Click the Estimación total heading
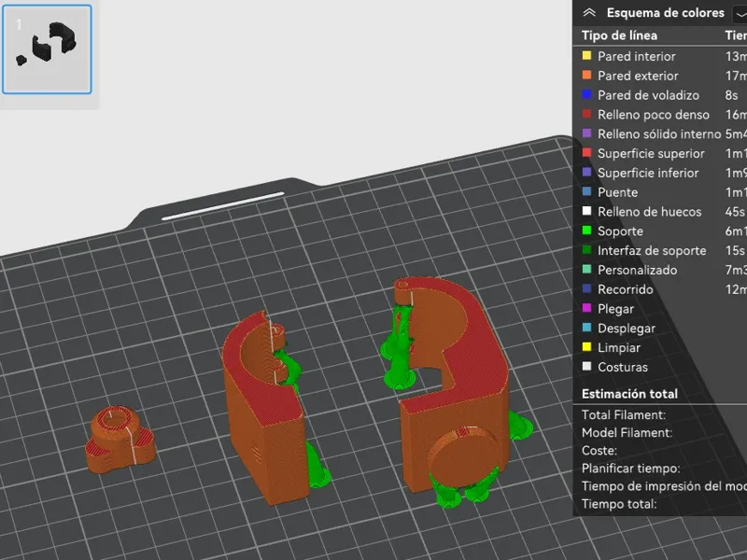747x560 pixels. point(629,394)
